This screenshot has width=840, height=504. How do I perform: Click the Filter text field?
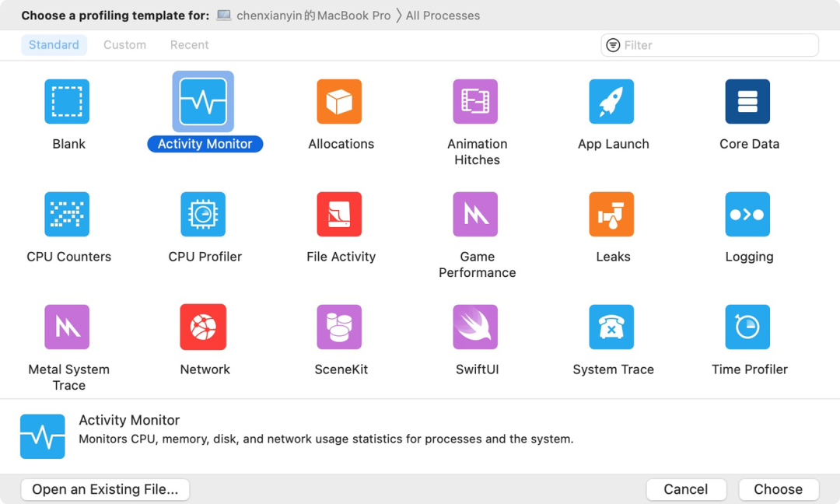710,45
